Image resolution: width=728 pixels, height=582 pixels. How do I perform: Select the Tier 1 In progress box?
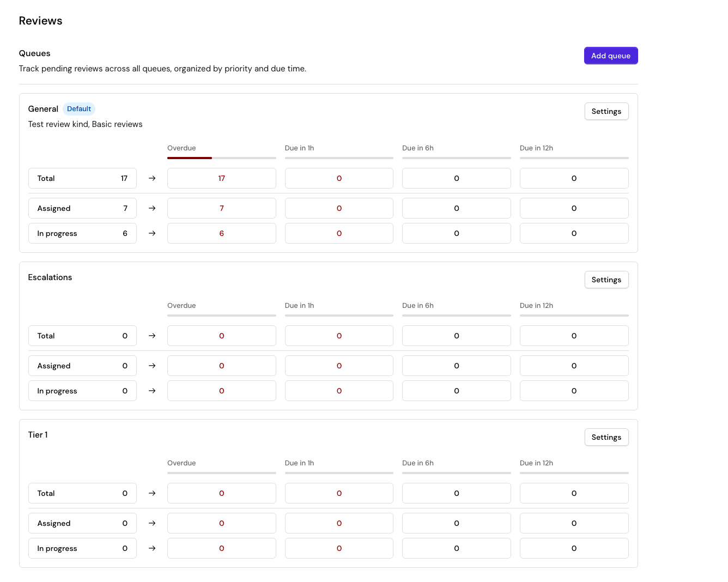82,548
